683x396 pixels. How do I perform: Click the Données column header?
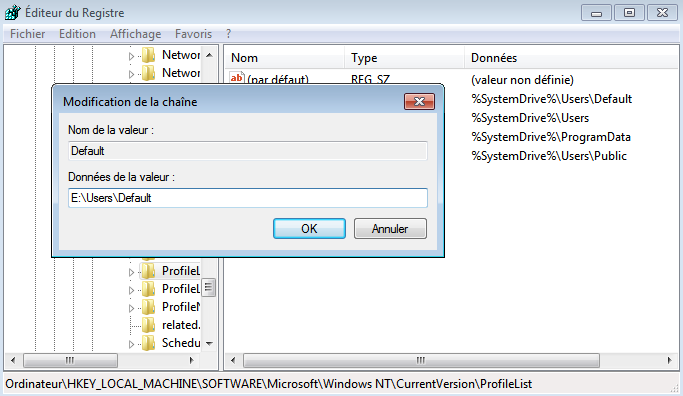coord(571,58)
